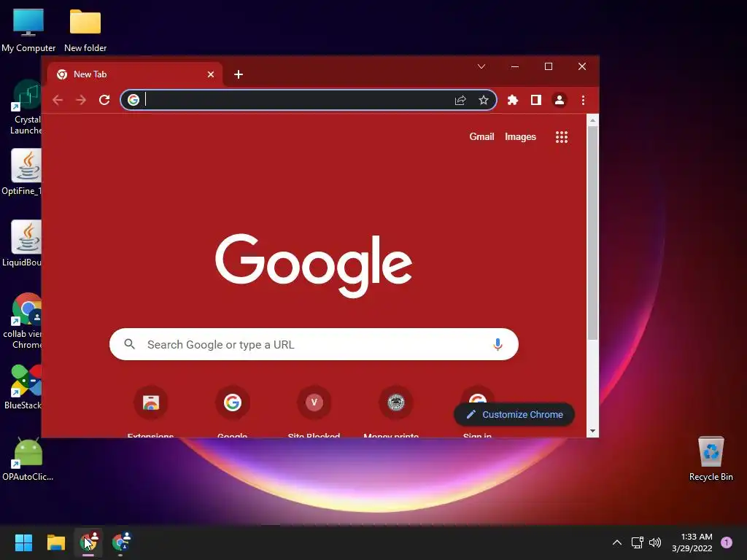Click the scrollbar up arrow
The image size is (747, 560).
pos(592,120)
